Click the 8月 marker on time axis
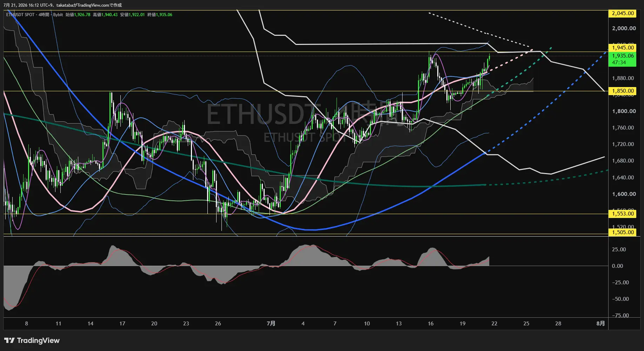Image resolution: width=644 pixels, height=351 pixels. coord(600,324)
